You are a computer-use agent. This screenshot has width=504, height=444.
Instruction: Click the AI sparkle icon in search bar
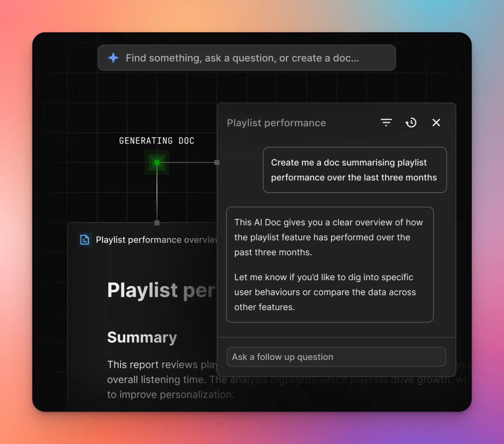click(x=113, y=58)
